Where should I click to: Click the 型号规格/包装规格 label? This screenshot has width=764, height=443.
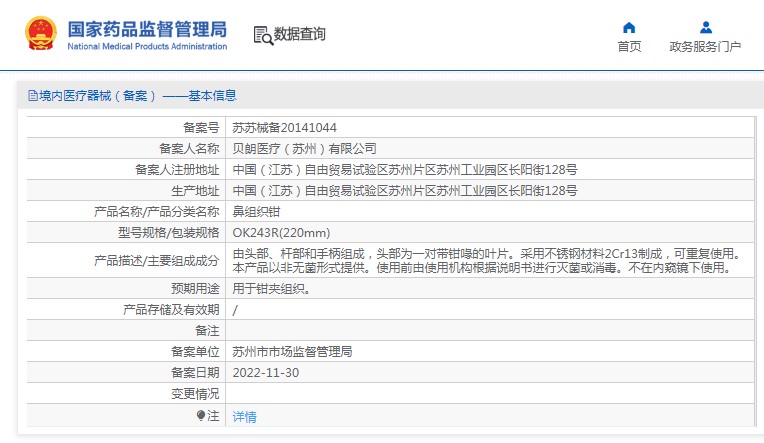pyautogui.click(x=169, y=232)
